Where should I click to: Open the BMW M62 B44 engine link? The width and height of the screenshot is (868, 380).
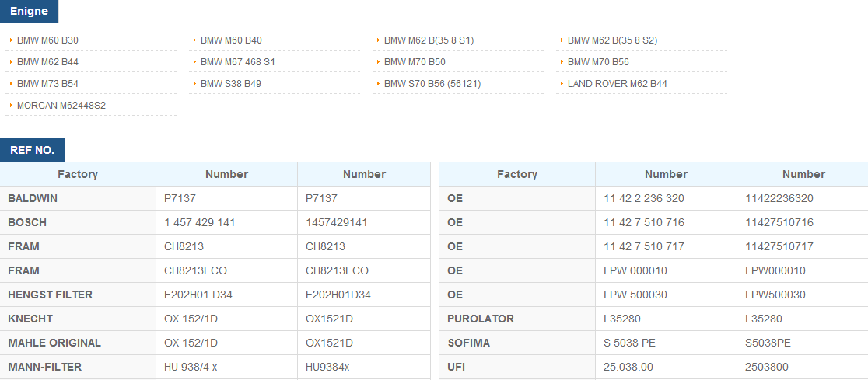pyautogui.click(x=47, y=62)
